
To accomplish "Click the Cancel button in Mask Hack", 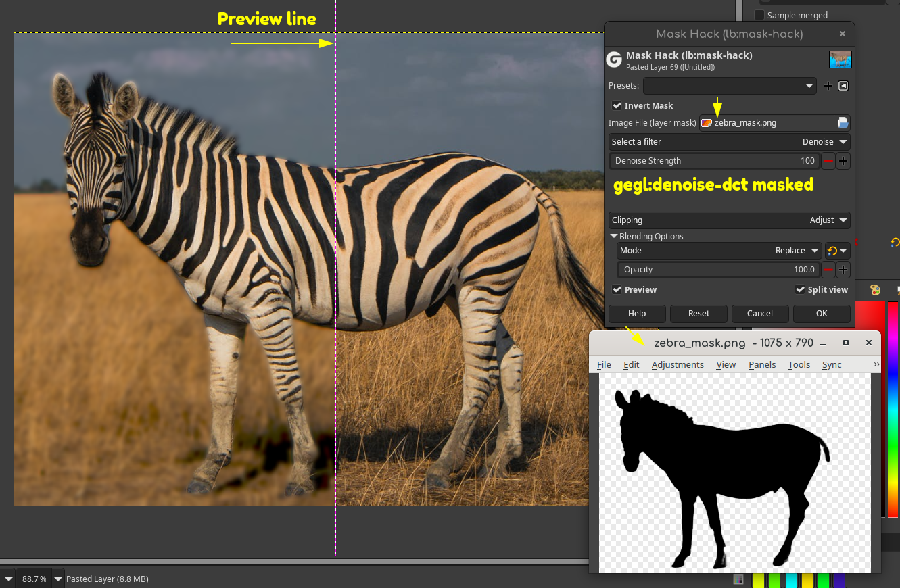I will (760, 314).
